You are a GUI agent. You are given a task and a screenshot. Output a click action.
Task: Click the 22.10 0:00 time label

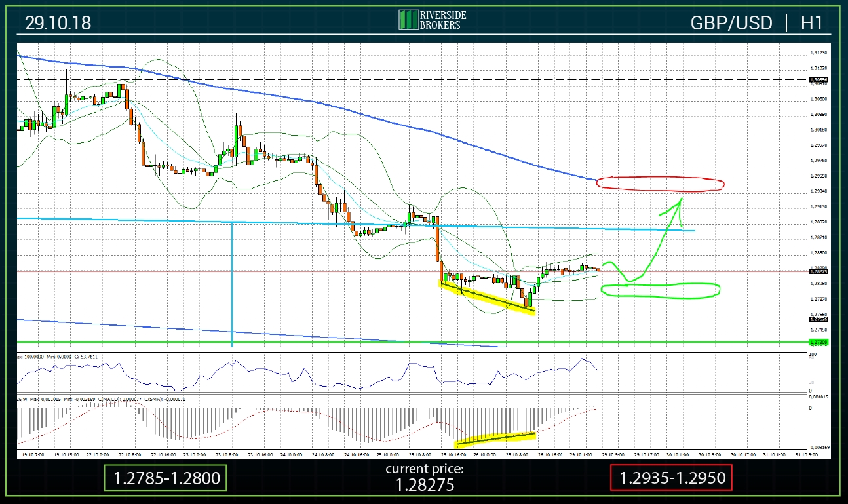[x=97, y=454]
